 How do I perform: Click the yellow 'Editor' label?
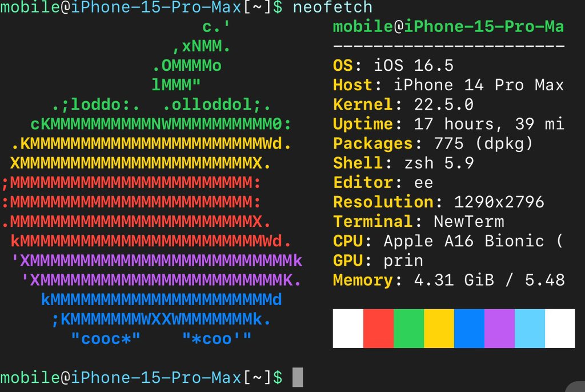tap(363, 182)
